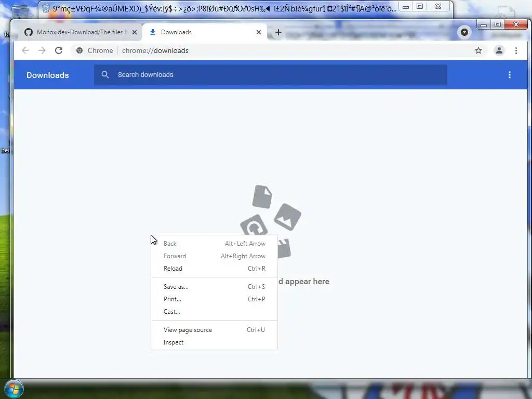Open Chrome's three-dot menu in the toolbar

click(x=516, y=50)
